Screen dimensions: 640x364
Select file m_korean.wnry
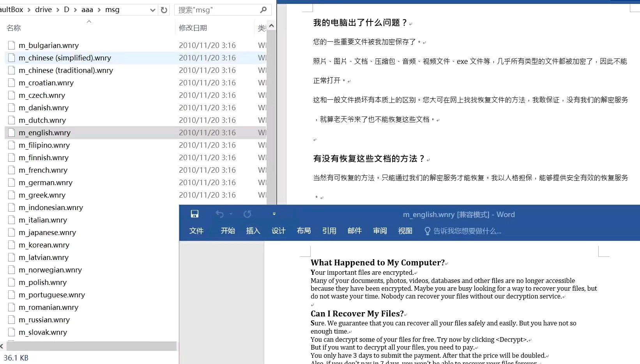(x=44, y=245)
